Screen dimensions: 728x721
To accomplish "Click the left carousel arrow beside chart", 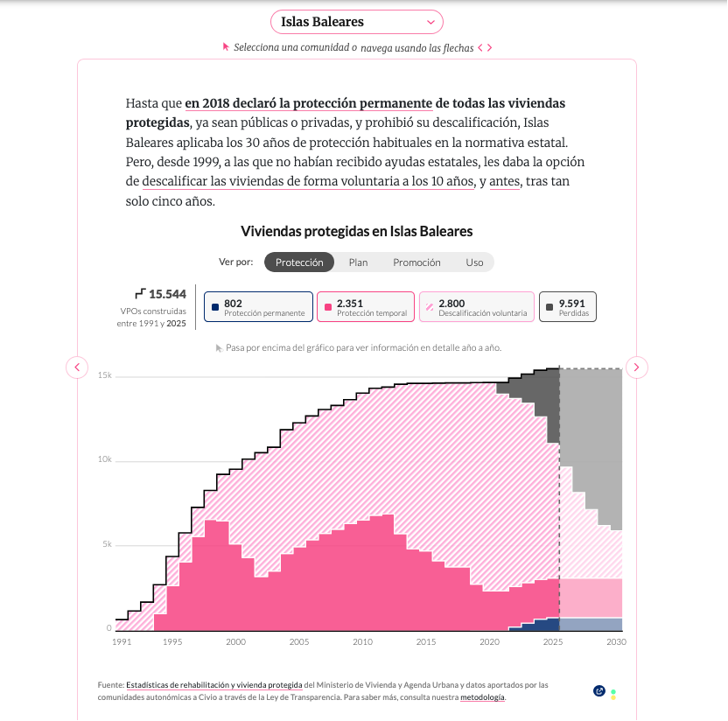I will coord(77,367).
